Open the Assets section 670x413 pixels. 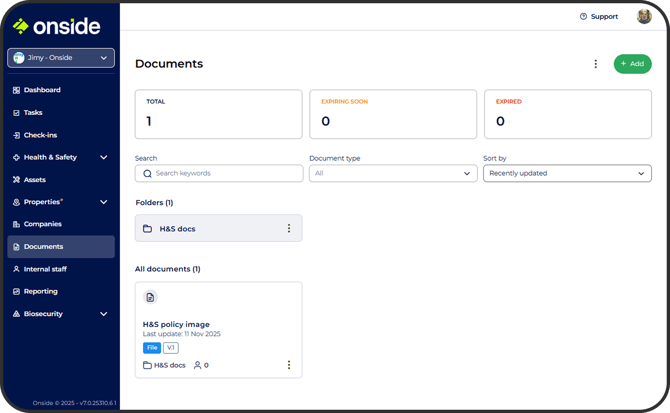35,180
